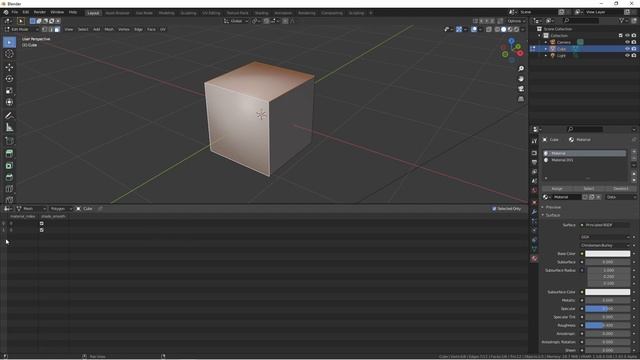Enable vertex select mode
640x360 pixels.
[x=44, y=29]
